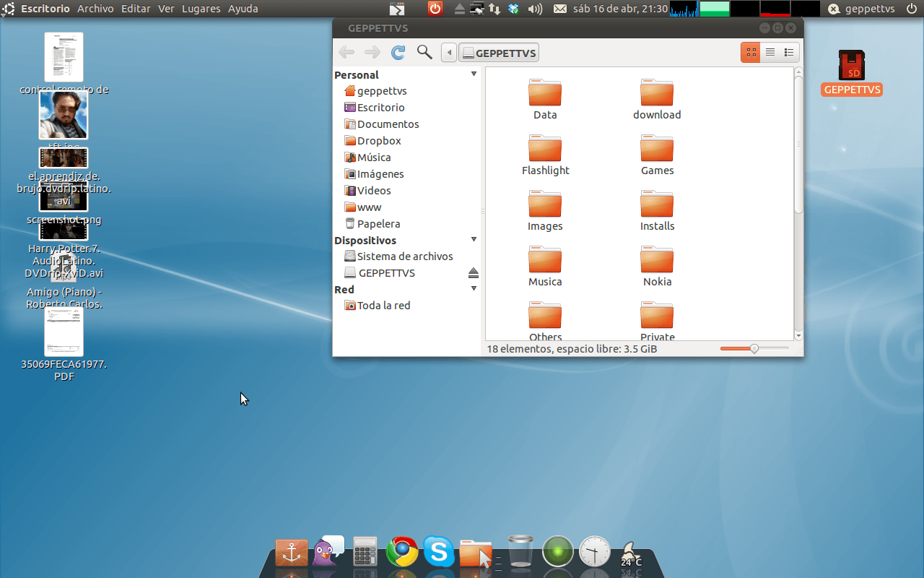Select the Images folder icon
This screenshot has height=578, width=924.
pos(545,204)
